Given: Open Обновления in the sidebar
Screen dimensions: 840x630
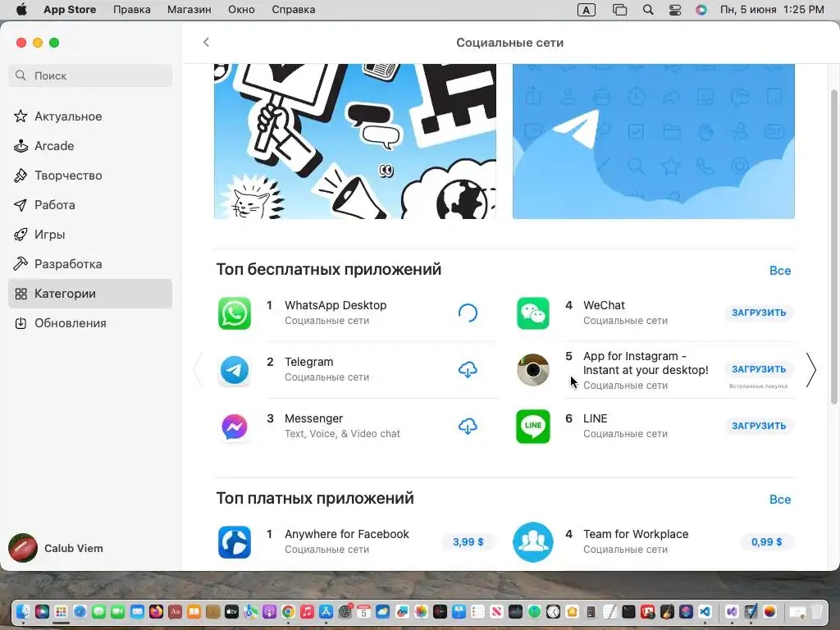Looking at the screenshot, I should click(90, 323).
